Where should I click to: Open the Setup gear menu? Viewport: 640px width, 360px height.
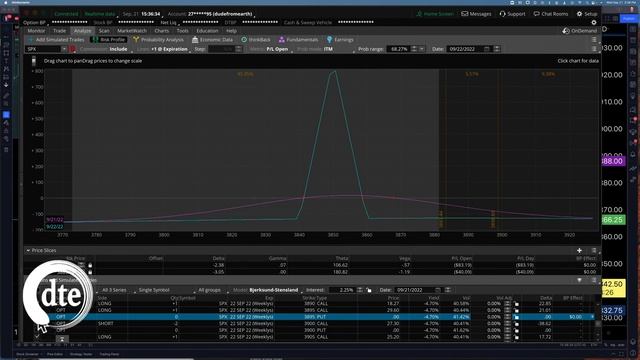click(587, 14)
